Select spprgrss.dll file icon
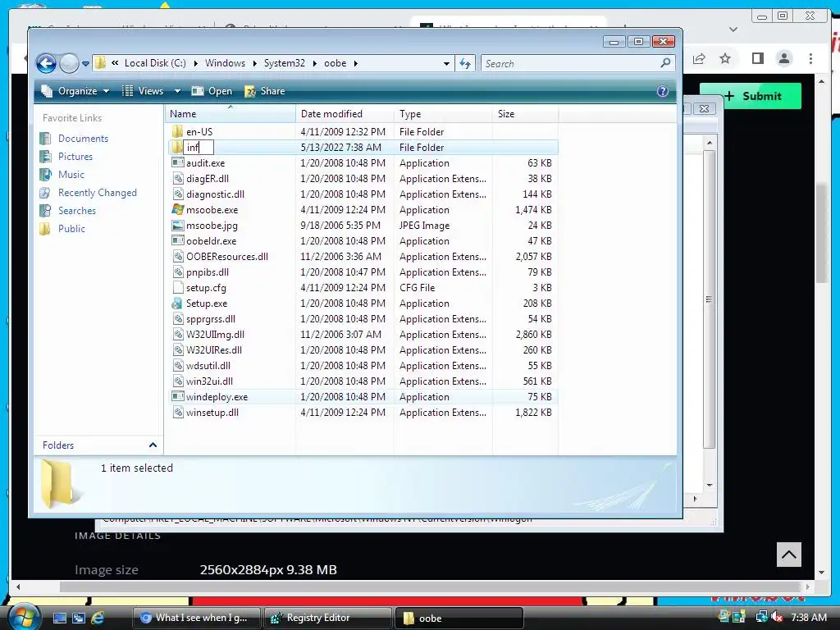 tap(177, 319)
